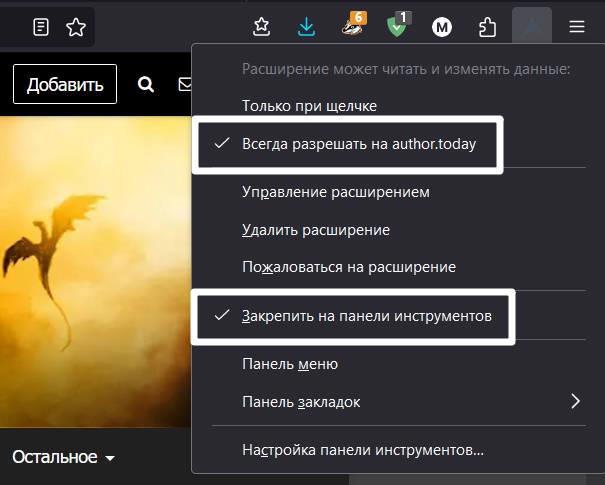This screenshot has width=605, height=485.
Task: Open the green shield extension with badge 1
Action: [x=399, y=25]
